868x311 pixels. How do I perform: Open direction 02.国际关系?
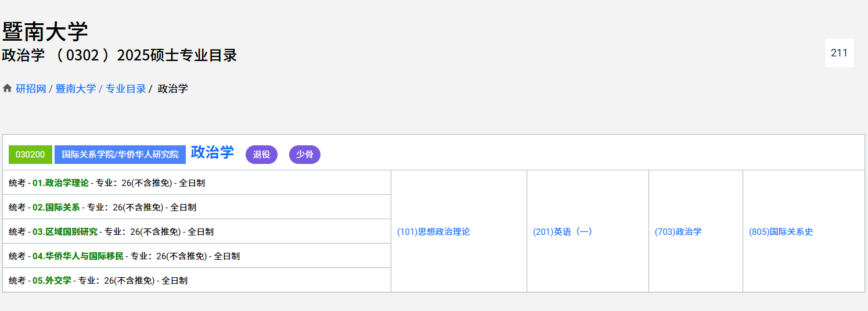[x=56, y=208]
